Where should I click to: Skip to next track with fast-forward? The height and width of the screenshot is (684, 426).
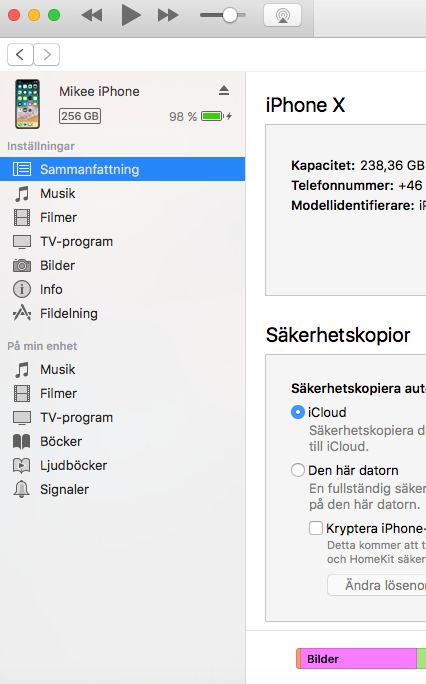point(168,16)
